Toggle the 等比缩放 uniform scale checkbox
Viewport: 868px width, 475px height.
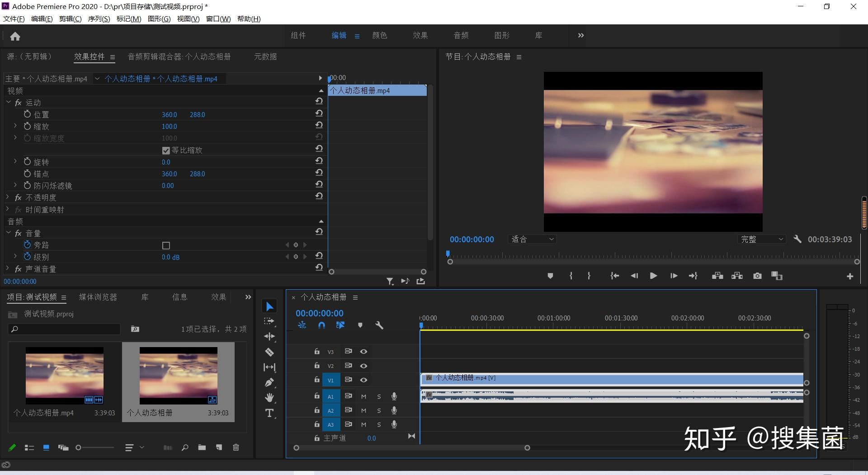pyautogui.click(x=166, y=150)
